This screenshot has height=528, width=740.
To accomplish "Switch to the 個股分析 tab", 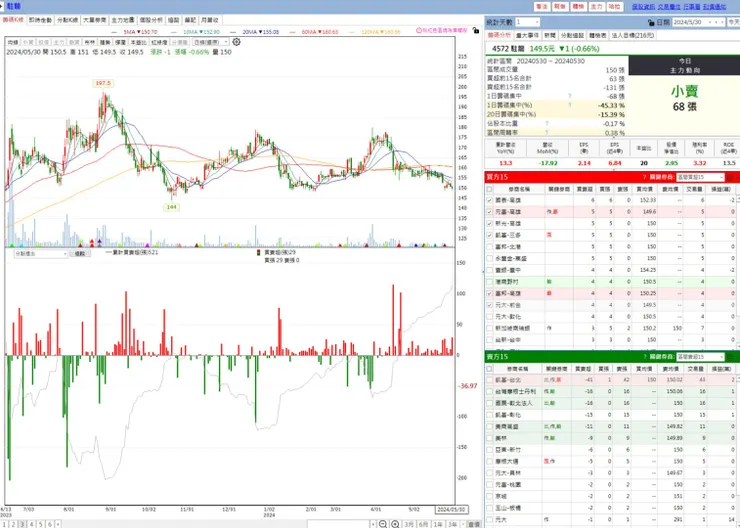I will pos(151,20).
